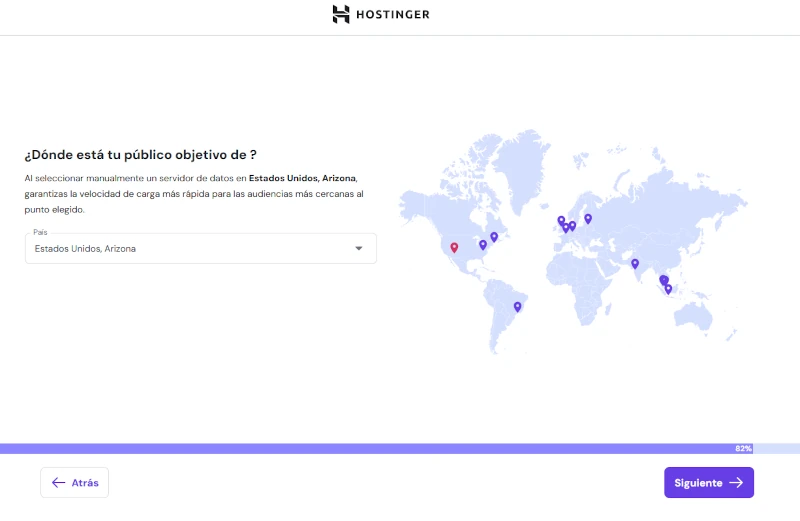
Task: Click the southernmost Southeast Asia server pin
Action: click(x=669, y=289)
